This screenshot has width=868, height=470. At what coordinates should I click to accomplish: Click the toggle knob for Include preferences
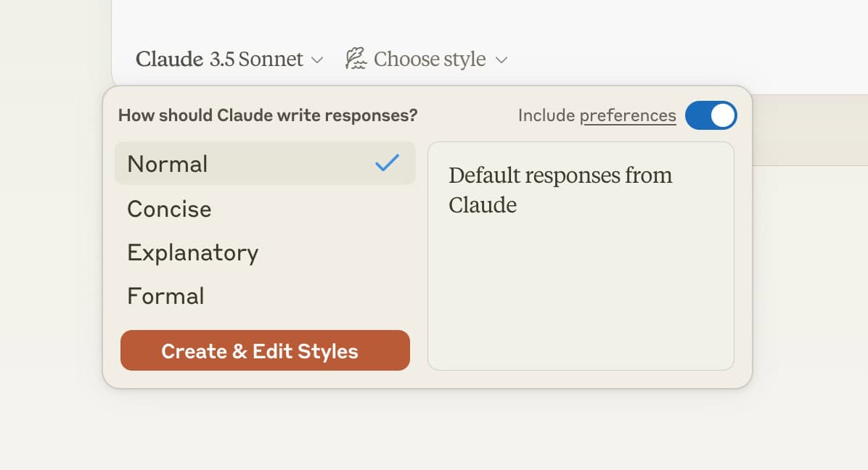pos(721,115)
